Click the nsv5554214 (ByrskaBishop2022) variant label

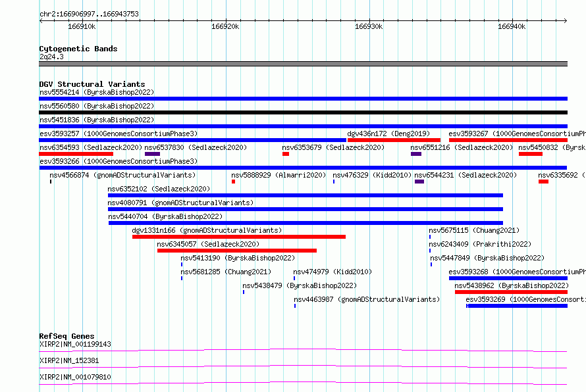click(97, 92)
